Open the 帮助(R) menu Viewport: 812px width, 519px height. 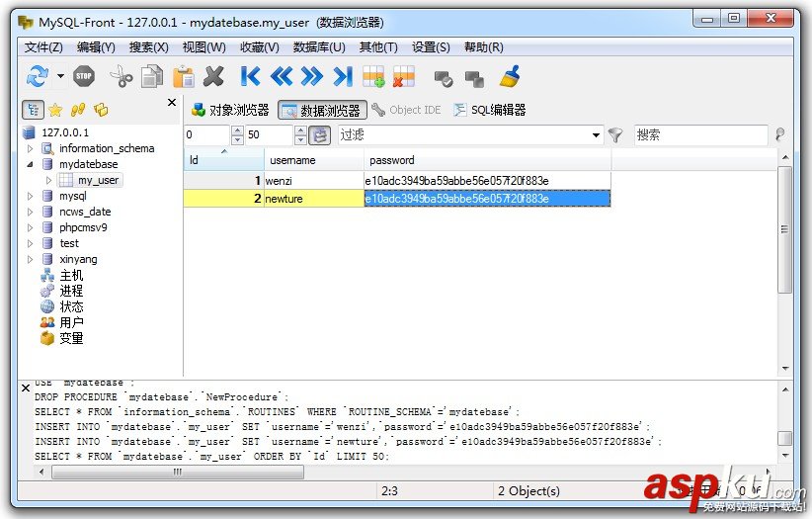click(484, 47)
